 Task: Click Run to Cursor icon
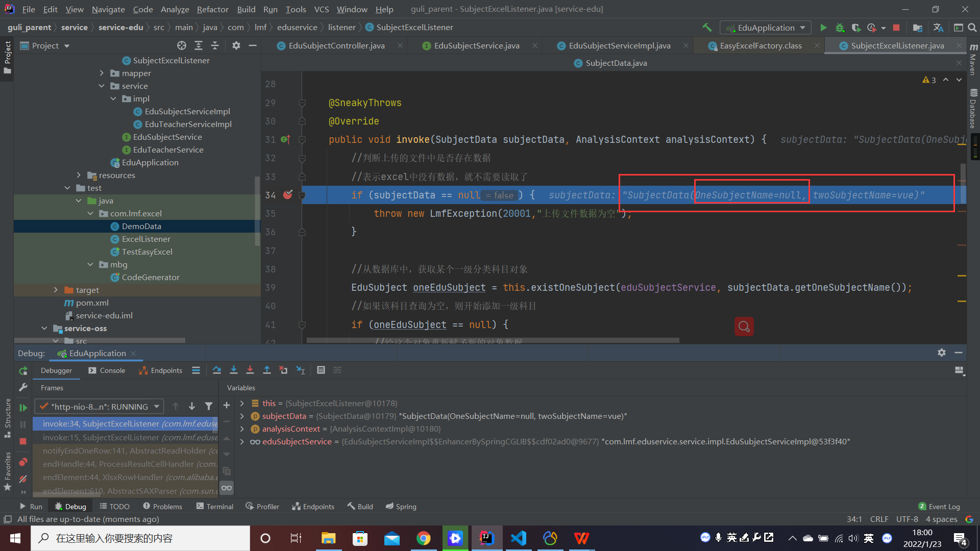[300, 370]
